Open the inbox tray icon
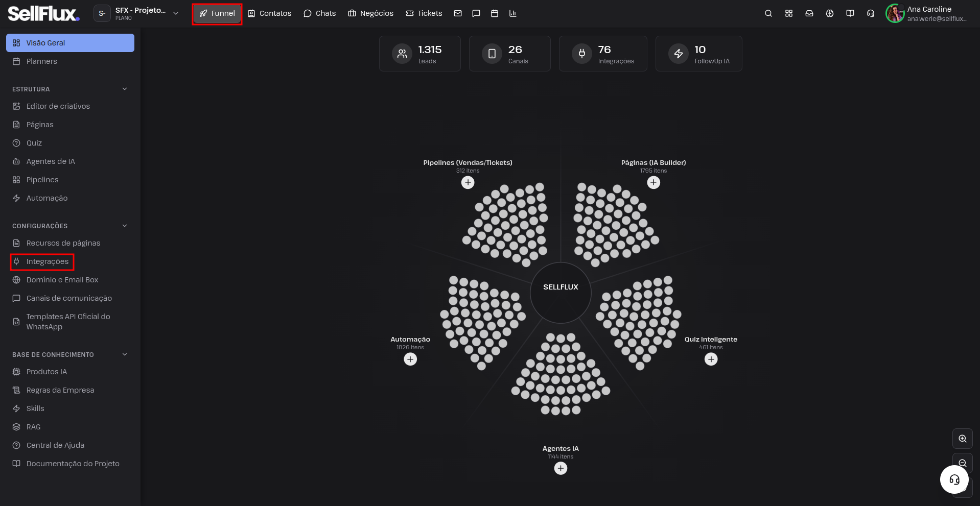The image size is (980, 506). click(809, 13)
